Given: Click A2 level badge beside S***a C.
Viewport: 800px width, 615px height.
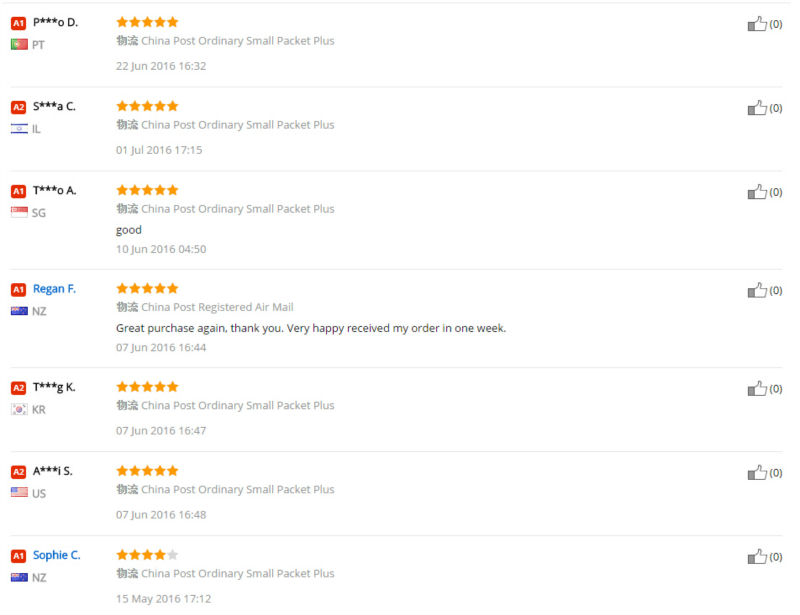Looking at the screenshot, I should (18, 107).
